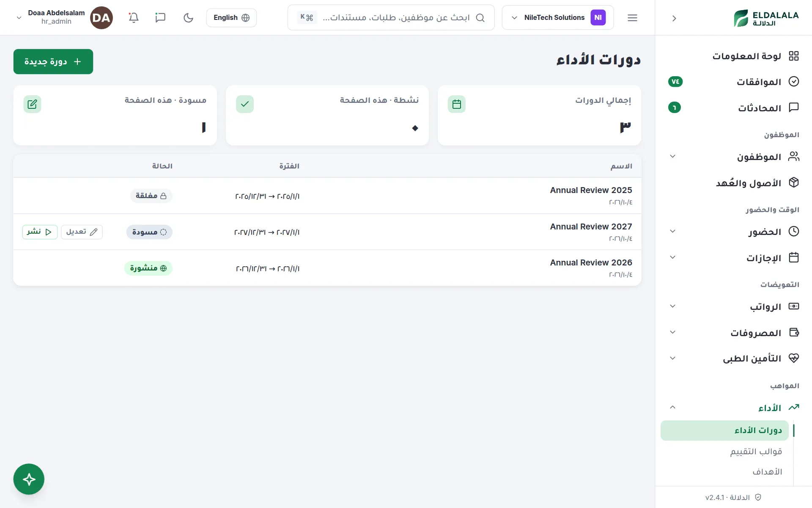This screenshot has height=508, width=812.
Task: Expand the المصروفات expenses menu
Action: click(x=733, y=332)
